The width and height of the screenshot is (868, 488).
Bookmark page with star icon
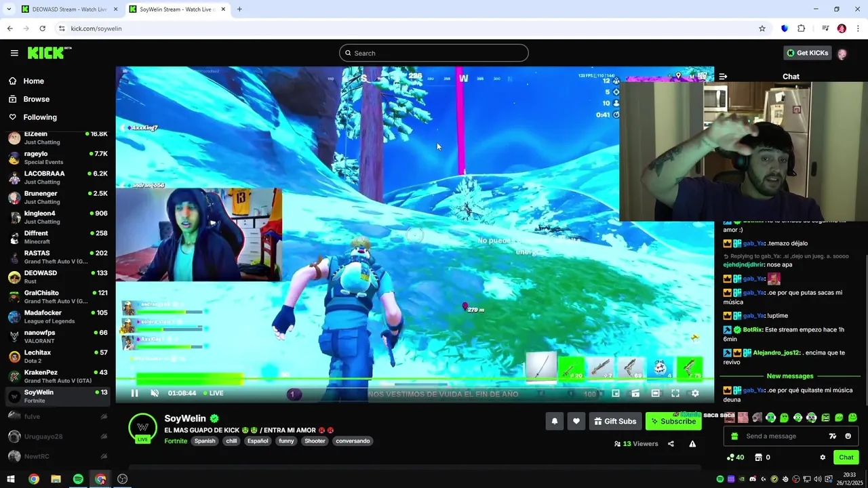[762, 28]
